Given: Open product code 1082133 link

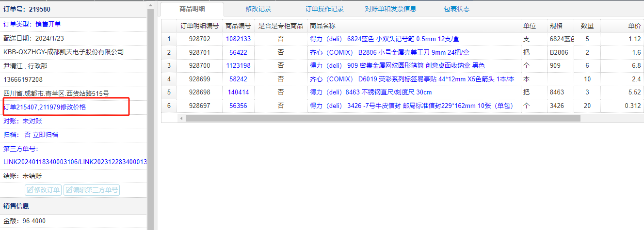Looking at the screenshot, I should (238, 39).
